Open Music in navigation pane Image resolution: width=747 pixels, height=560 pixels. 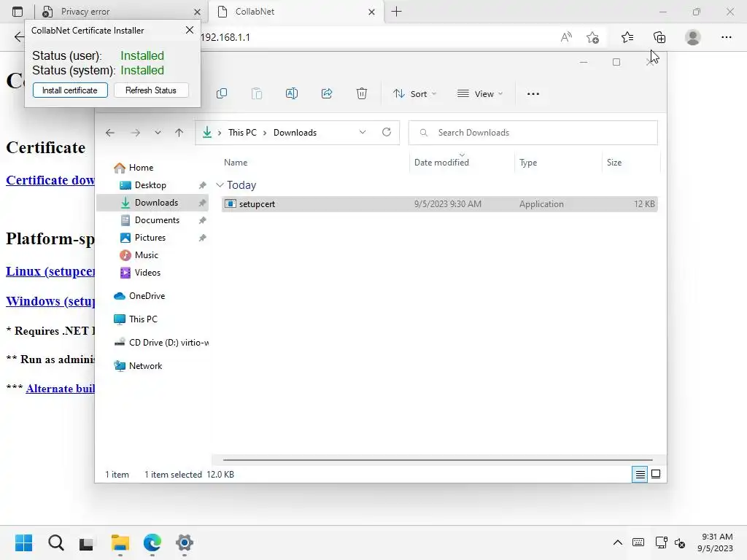point(139,255)
